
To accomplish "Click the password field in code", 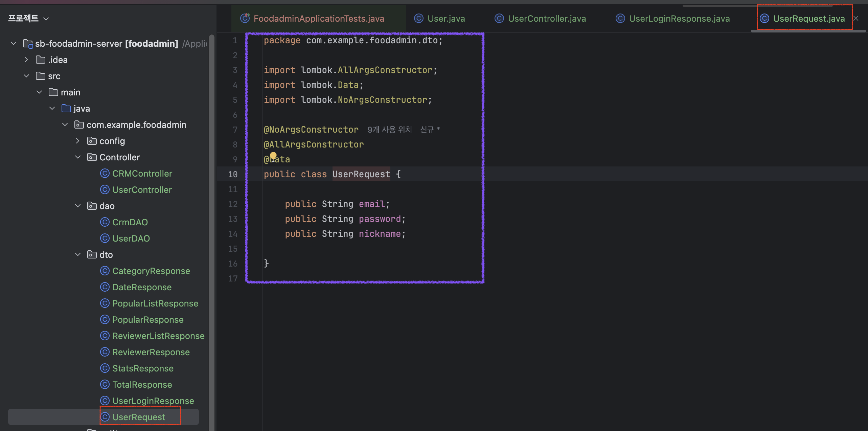I will [380, 219].
